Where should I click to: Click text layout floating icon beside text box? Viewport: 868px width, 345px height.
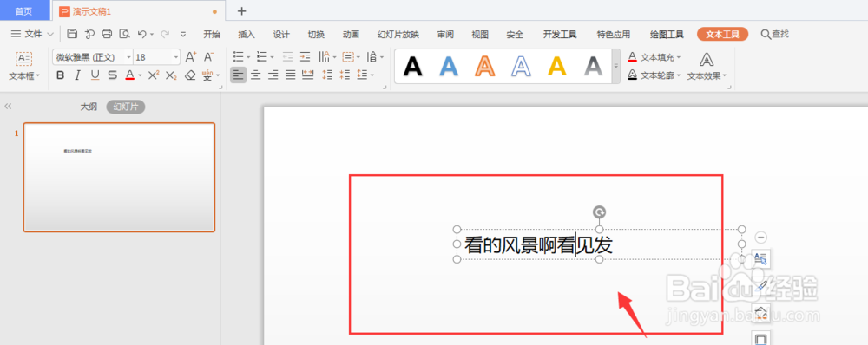(761, 258)
